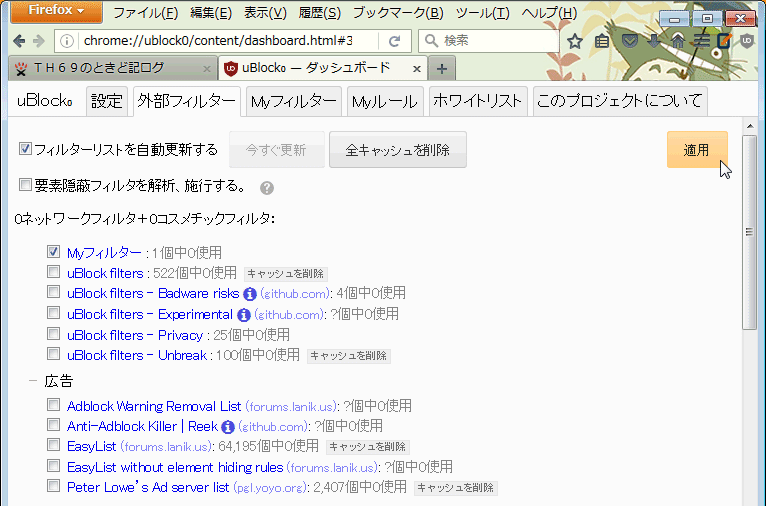
Task: Click the 今すぐ更新 button
Action: pyautogui.click(x=277, y=149)
